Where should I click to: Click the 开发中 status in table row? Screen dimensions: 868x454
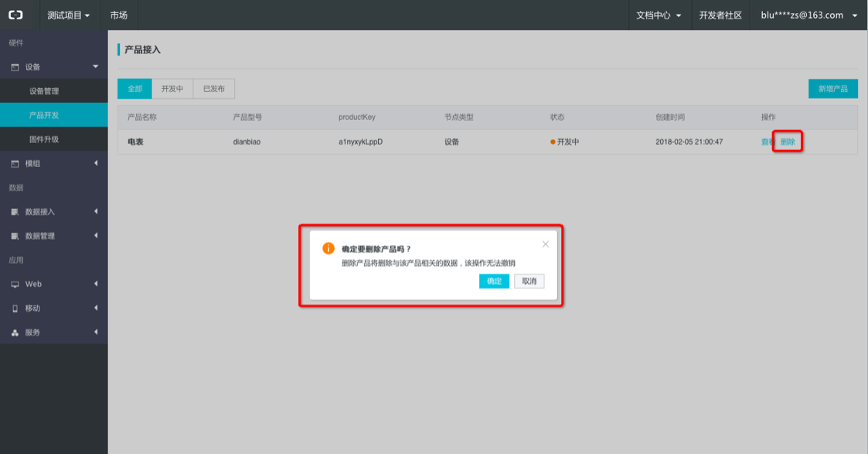click(565, 142)
